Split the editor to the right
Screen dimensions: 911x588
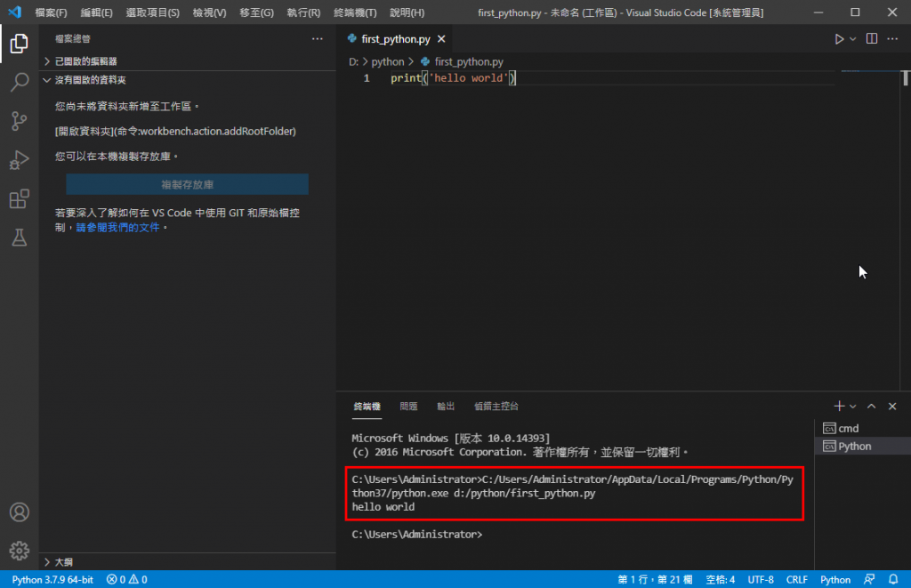872,39
